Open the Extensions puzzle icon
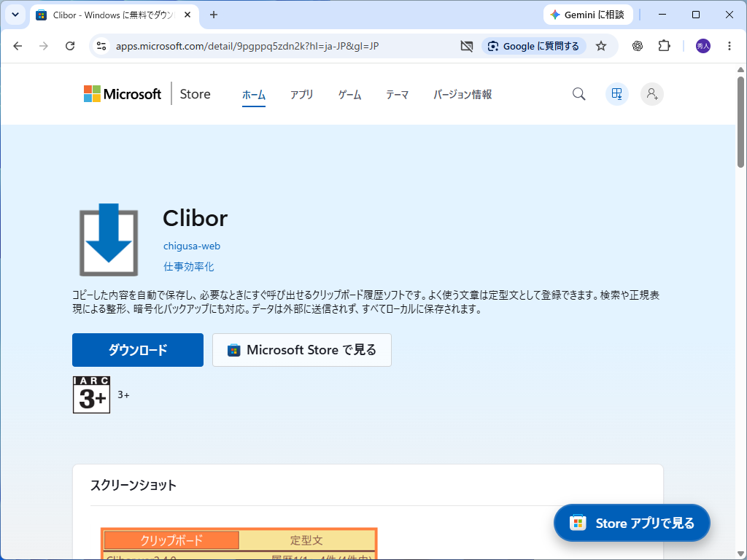747x560 pixels. pos(664,46)
